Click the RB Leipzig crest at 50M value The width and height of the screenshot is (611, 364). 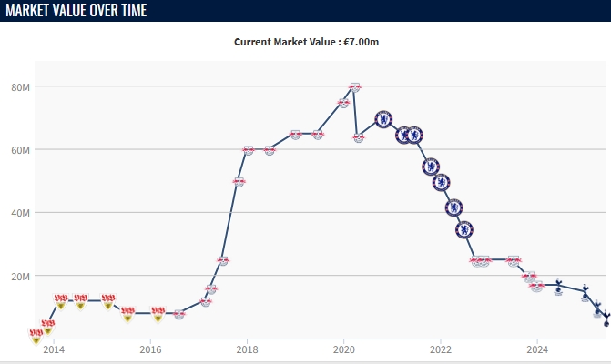(239, 181)
